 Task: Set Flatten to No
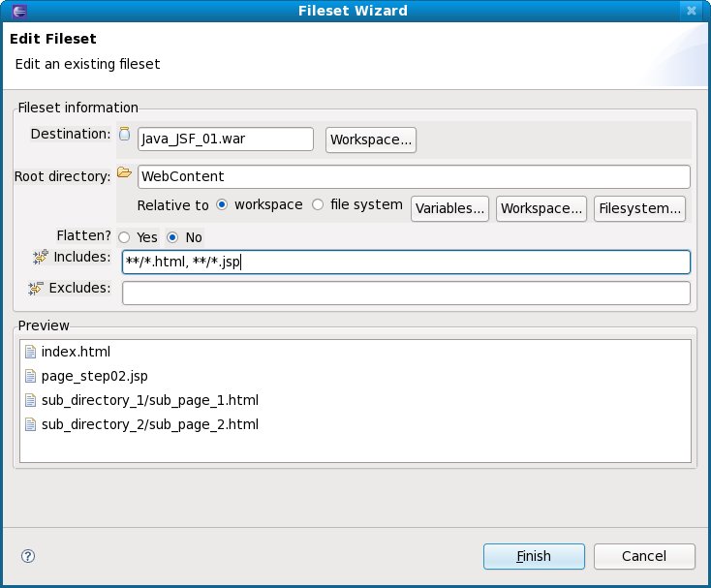[x=172, y=237]
